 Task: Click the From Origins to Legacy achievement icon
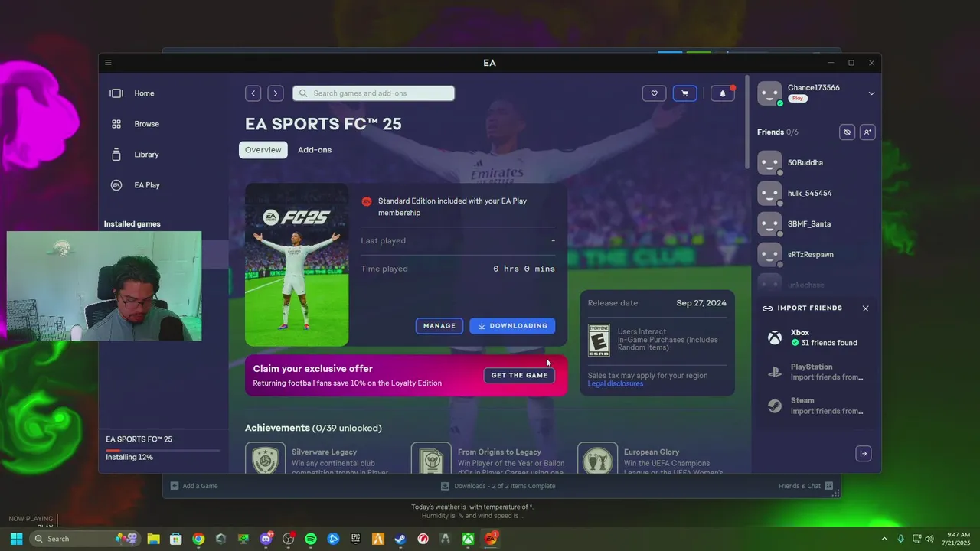[x=431, y=458]
